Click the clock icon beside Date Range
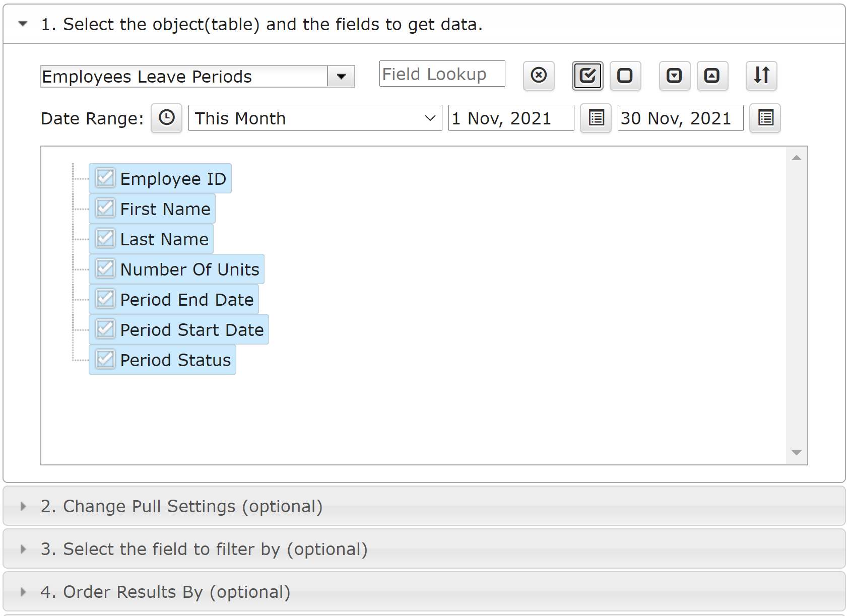Viewport: 851px width, 616px height. 166,118
